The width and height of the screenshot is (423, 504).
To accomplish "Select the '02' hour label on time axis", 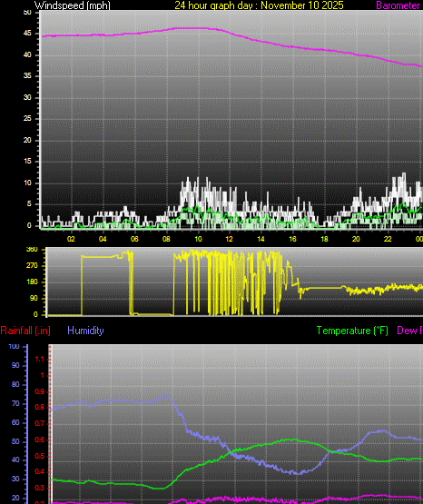I will coord(71,239).
